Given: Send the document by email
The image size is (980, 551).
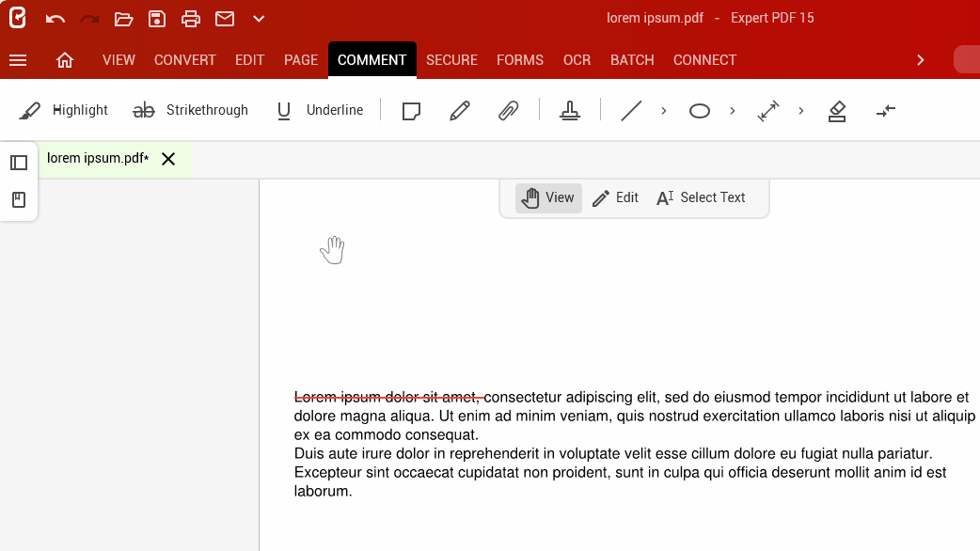Looking at the screenshot, I should point(225,19).
